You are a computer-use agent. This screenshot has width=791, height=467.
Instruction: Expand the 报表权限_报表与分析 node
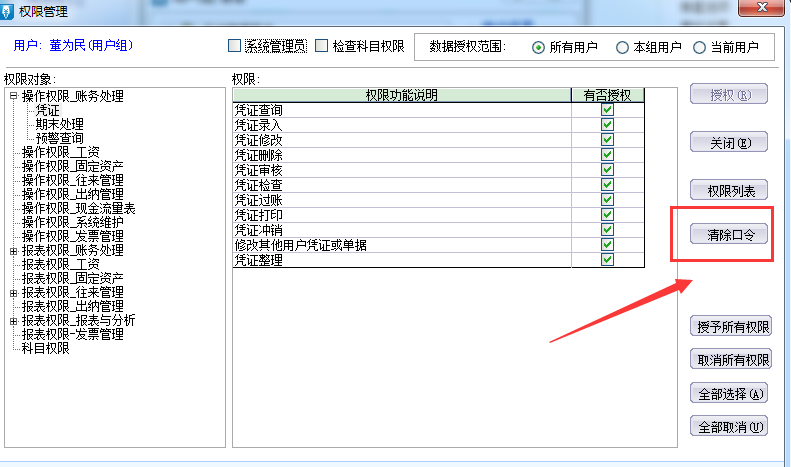(13, 321)
